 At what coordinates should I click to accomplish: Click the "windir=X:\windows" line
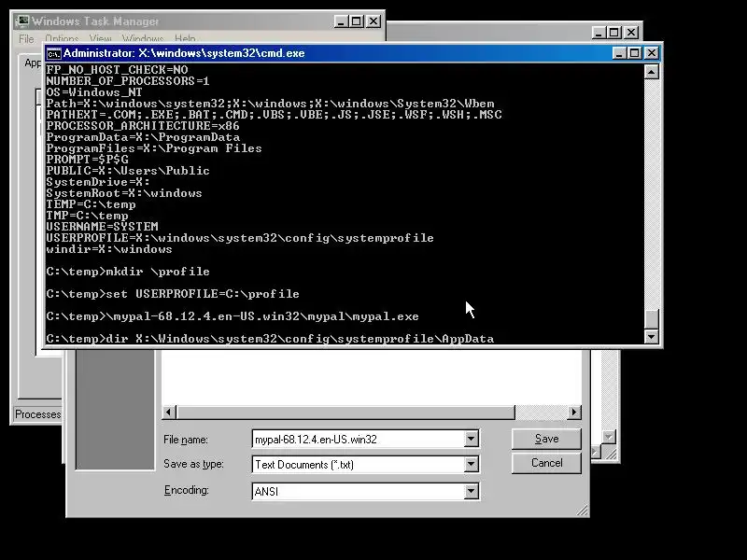coord(109,249)
